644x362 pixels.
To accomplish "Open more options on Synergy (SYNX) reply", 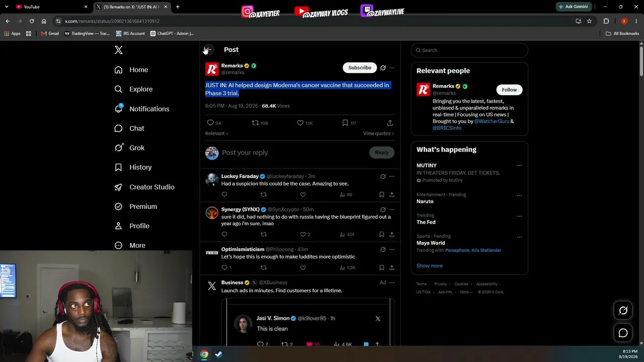I will pyautogui.click(x=392, y=210).
